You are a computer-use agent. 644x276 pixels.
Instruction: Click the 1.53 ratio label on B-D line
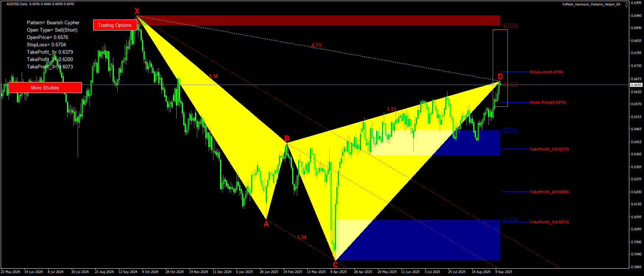pyautogui.click(x=392, y=109)
